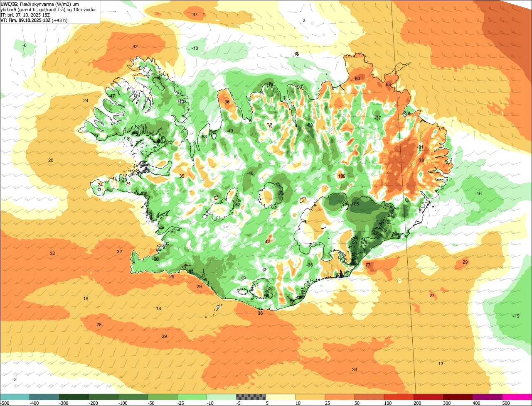Image resolution: width=532 pixels, height=406 pixels.
Task: Click the map value -46
Action: click(250, 174)
